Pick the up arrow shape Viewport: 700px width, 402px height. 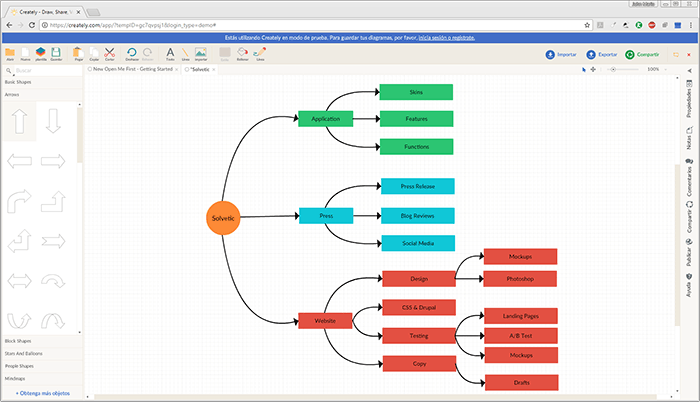coord(19,121)
